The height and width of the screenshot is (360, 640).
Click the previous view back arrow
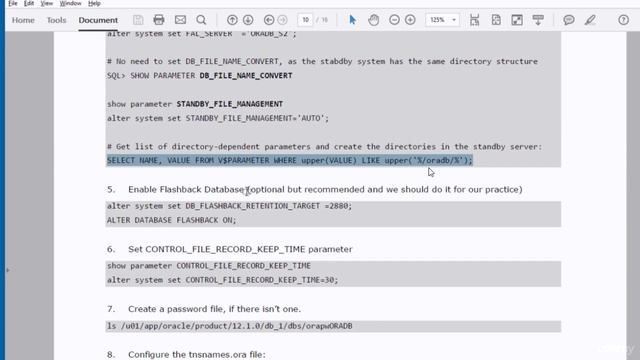click(x=269, y=20)
